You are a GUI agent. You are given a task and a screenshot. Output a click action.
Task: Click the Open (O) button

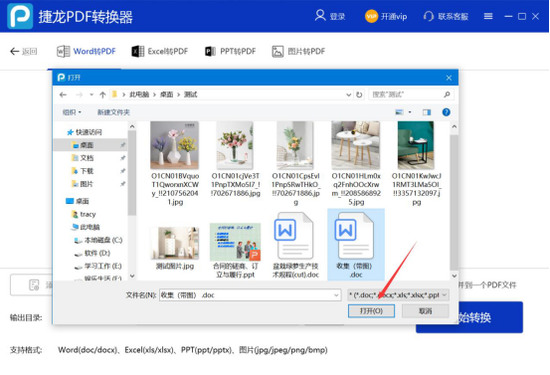point(371,311)
